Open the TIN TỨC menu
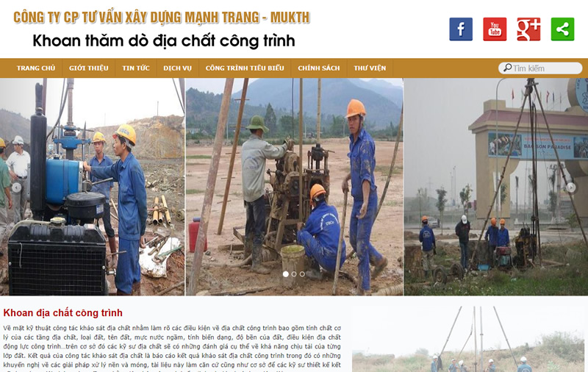The image size is (588, 372). (x=136, y=68)
